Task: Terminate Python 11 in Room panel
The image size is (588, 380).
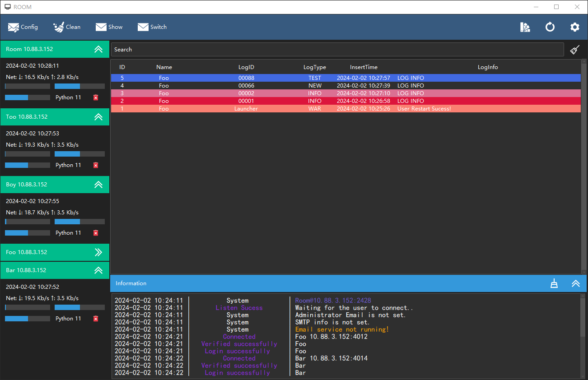Action: (x=95, y=97)
